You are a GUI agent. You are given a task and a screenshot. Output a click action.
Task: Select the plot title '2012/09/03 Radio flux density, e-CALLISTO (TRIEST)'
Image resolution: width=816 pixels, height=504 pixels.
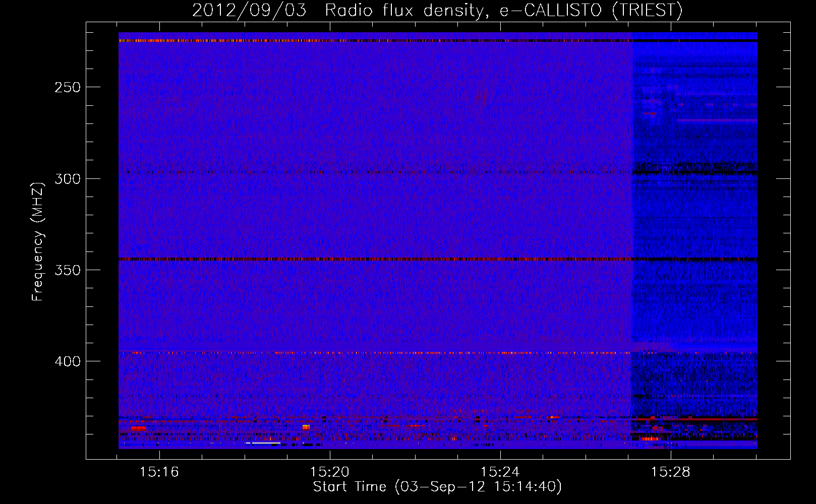pyautogui.click(x=437, y=10)
